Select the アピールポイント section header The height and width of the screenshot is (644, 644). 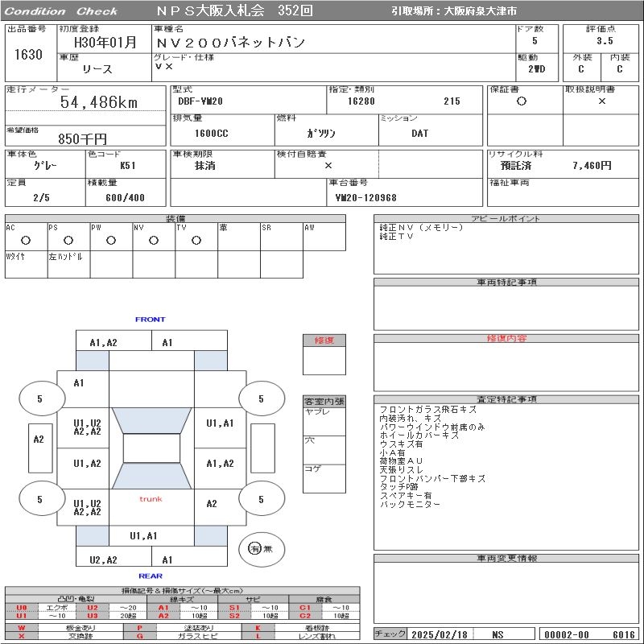506,219
